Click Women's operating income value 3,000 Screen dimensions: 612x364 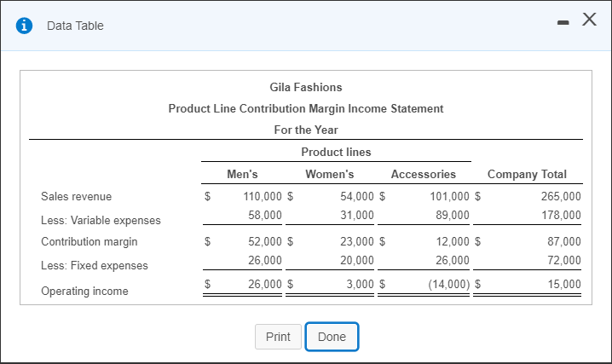[x=361, y=284]
